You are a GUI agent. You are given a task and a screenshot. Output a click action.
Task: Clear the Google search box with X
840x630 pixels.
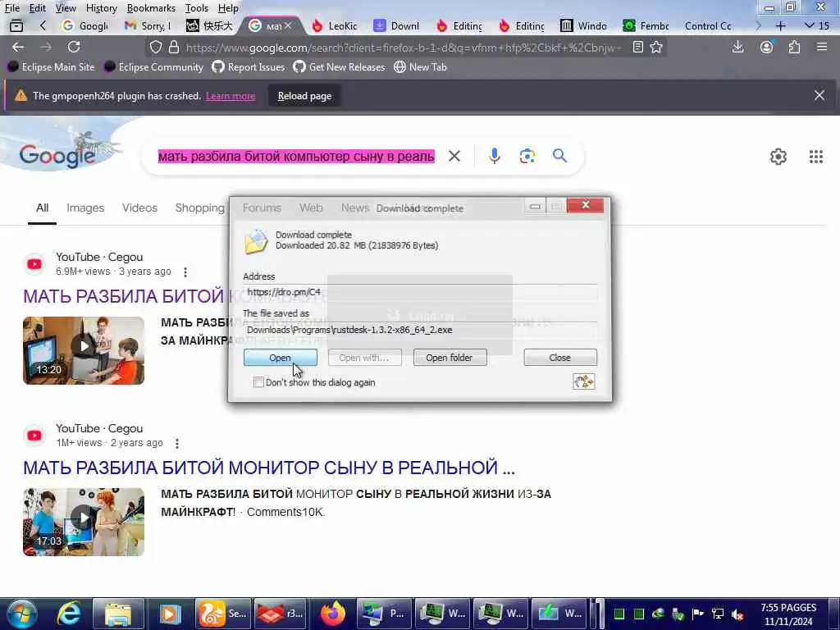tap(454, 156)
